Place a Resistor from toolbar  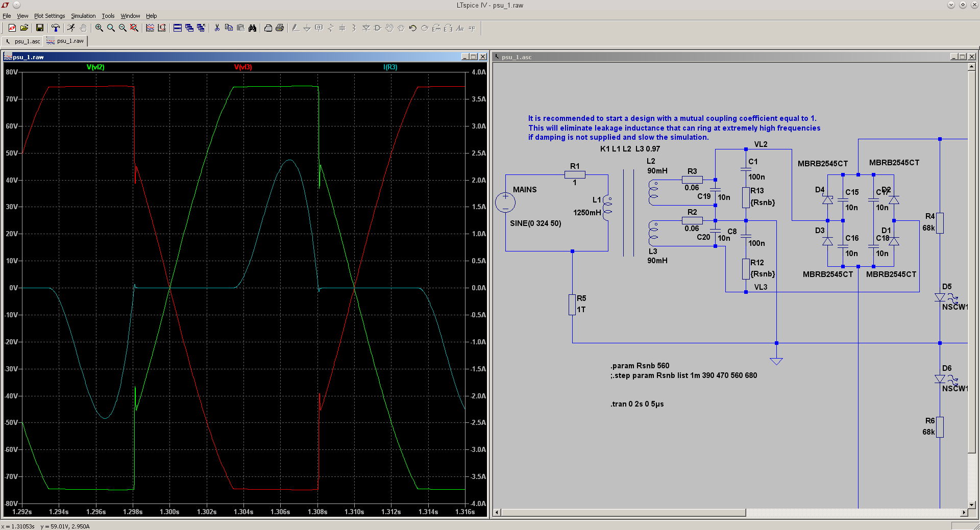tap(331, 28)
